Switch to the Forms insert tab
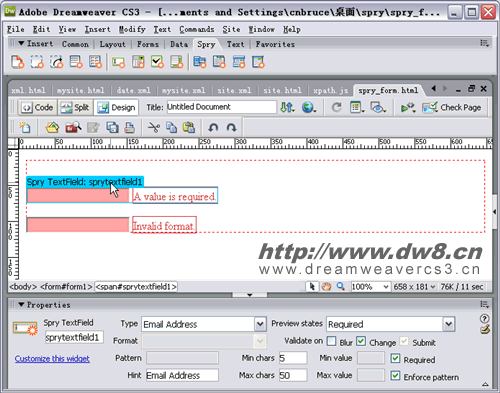The image size is (500, 393). click(x=148, y=44)
